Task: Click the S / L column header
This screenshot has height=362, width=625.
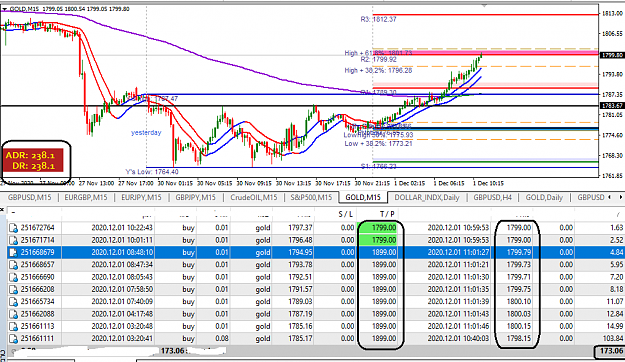Action: pyautogui.click(x=345, y=214)
